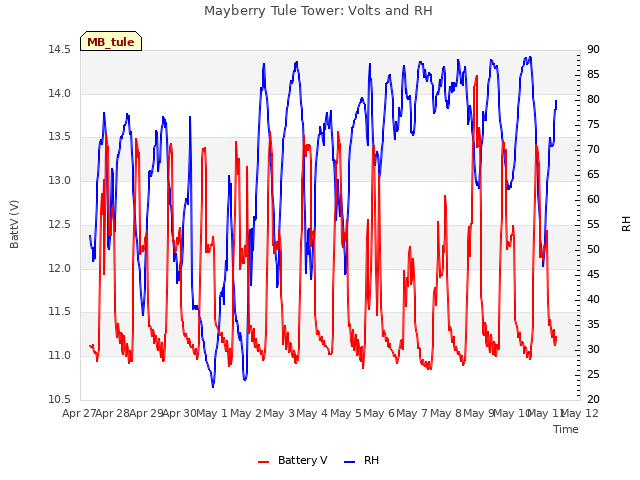The width and height of the screenshot is (640, 480).
Task: Click the RH legend entry
Action: pyautogui.click(x=371, y=460)
